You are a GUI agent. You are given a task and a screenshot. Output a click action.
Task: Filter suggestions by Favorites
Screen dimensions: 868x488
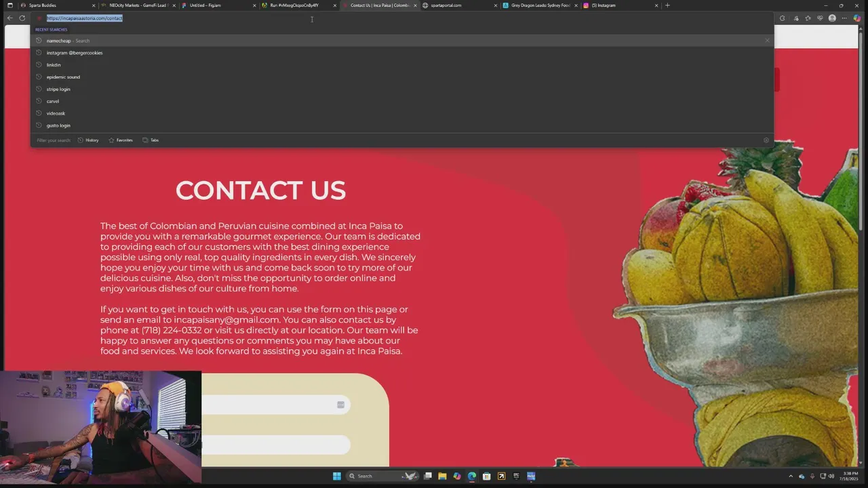[x=121, y=140]
